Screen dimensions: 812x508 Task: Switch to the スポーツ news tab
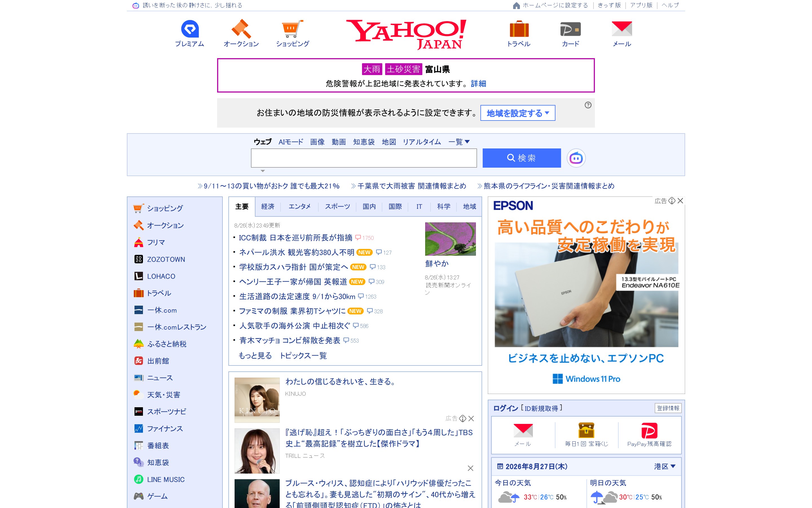coord(337,206)
